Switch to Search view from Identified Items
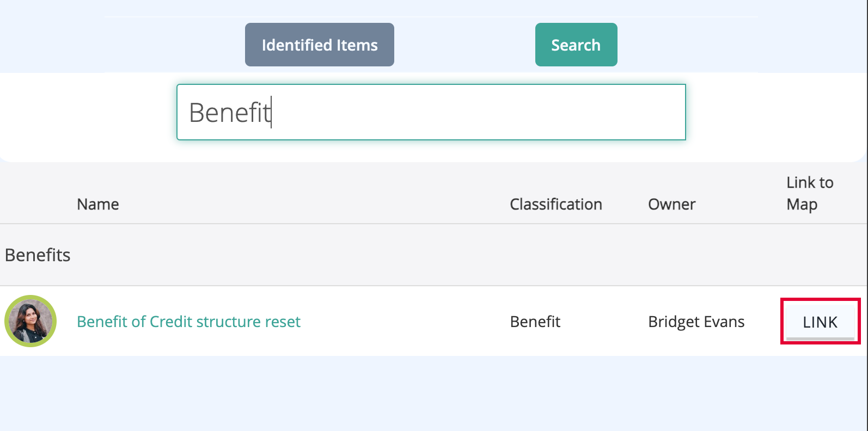 point(576,45)
